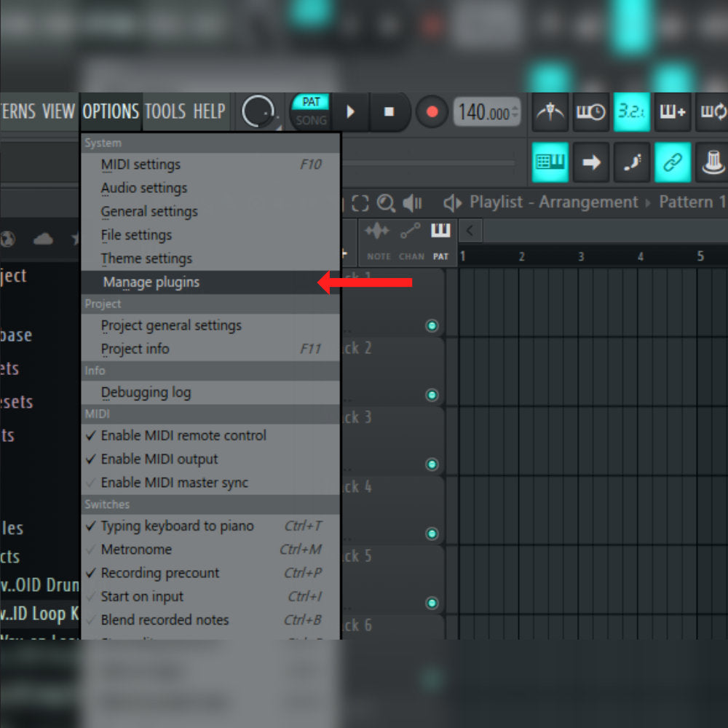Click the red Record button

point(432,112)
